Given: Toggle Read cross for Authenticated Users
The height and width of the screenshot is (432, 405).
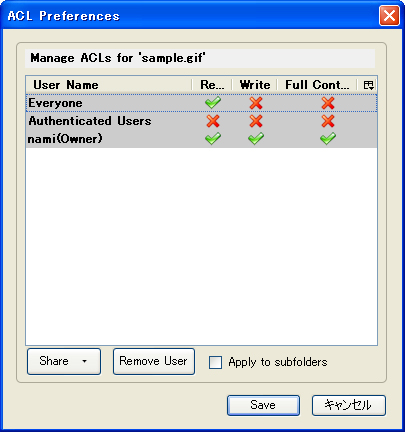Looking at the screenshot, I should [213, 121].
